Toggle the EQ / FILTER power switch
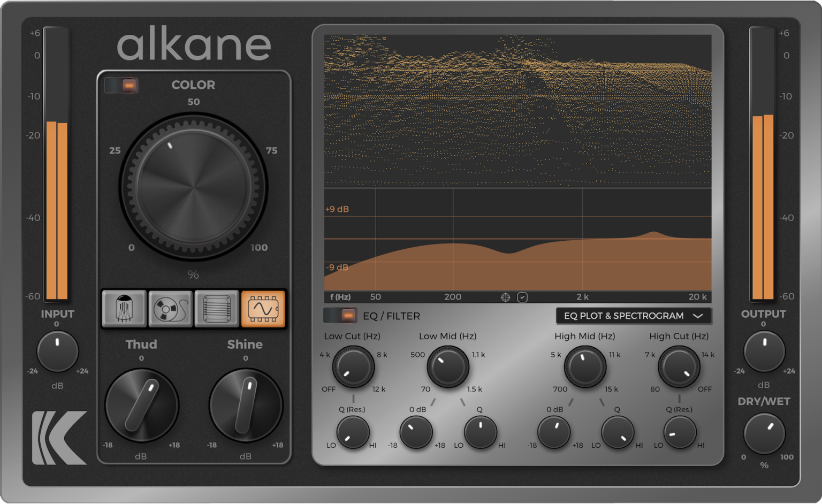The height and width of the screenshot is (504, 822). point(340,316)
